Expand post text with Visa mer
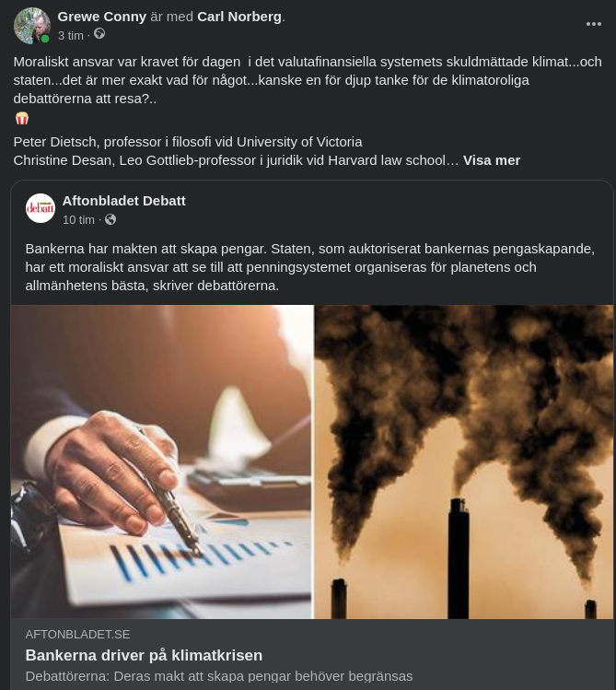616x690 pixels. pyautogui.click(x=492, y=160)
